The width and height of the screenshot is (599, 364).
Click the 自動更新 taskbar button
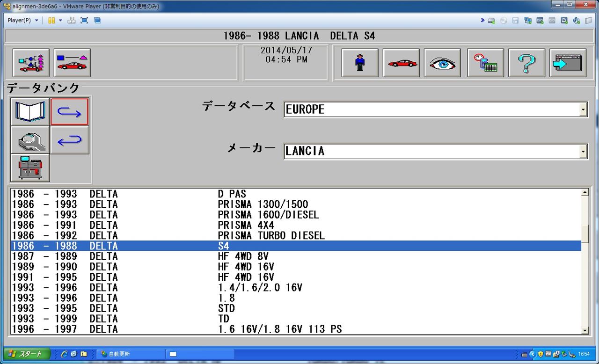131,354
